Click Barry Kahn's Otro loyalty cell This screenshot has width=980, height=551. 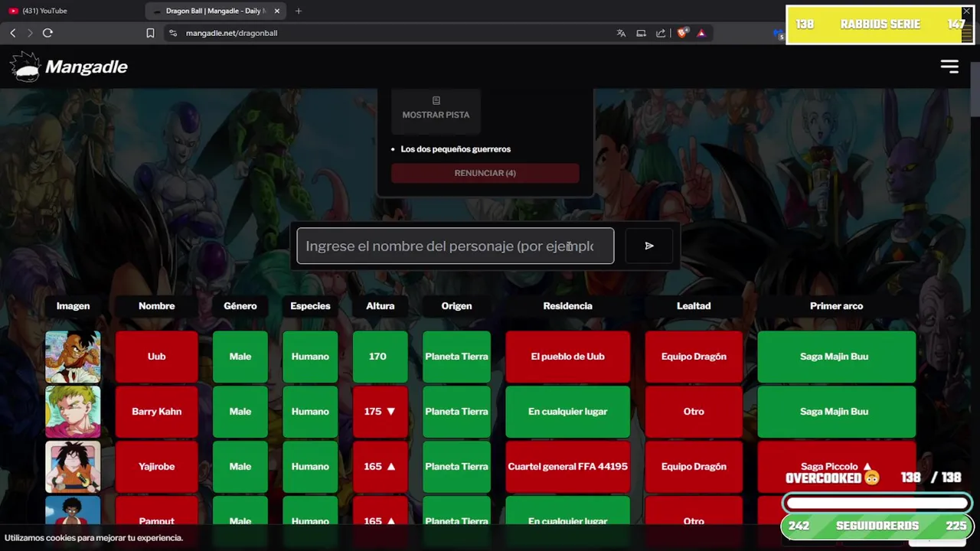(x=694, y=412)
